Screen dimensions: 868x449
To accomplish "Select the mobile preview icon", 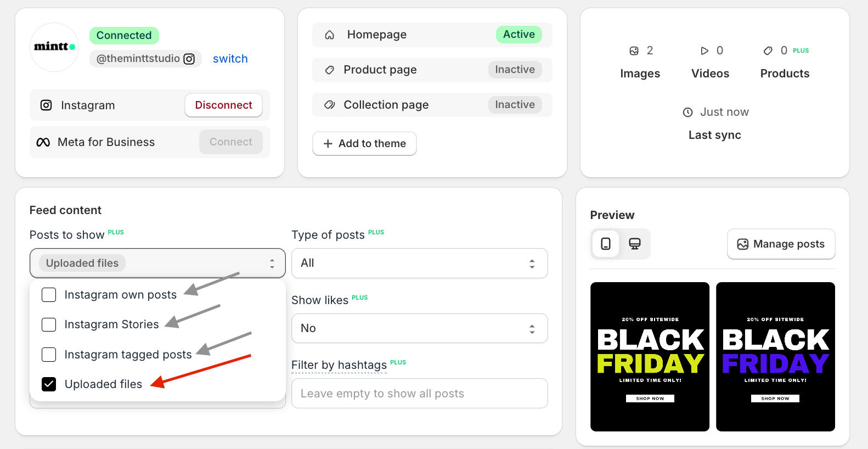I will point(606,244).
